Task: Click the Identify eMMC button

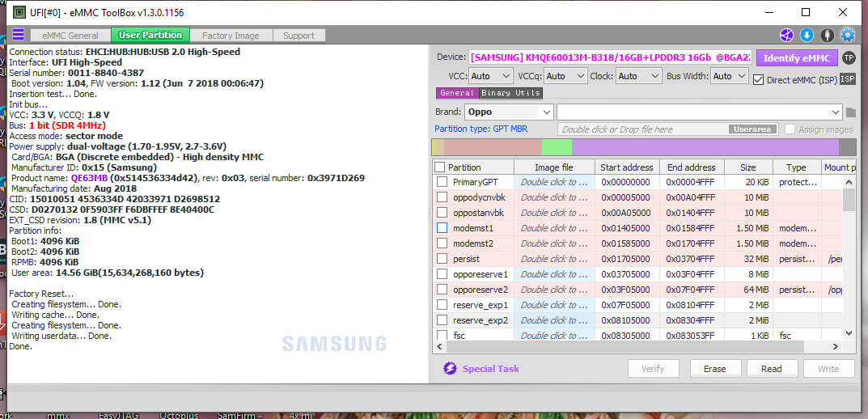Action: (797, 57)
